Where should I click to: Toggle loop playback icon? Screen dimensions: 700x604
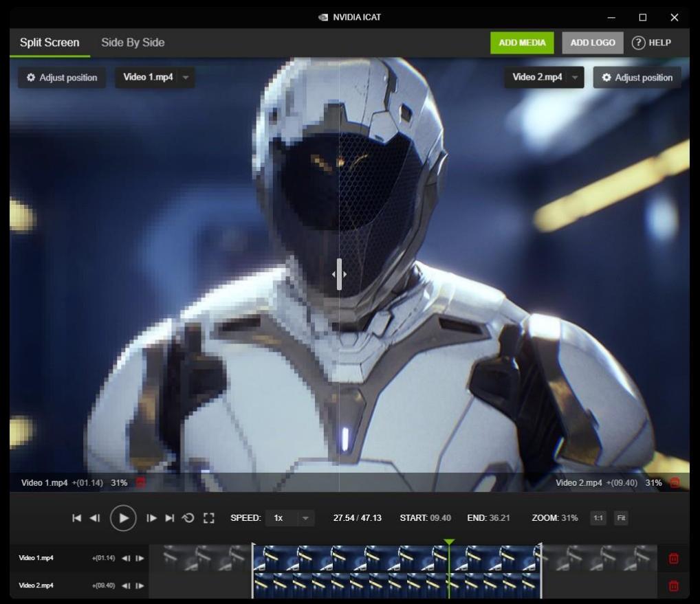click(x=188, y=518)
